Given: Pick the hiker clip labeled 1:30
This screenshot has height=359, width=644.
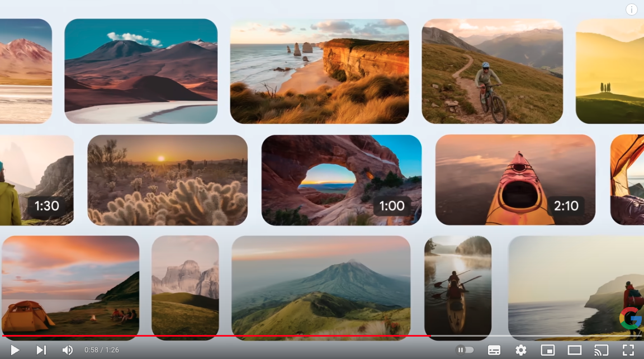Looking at the screenshot, I should click(x=36, y=180).
